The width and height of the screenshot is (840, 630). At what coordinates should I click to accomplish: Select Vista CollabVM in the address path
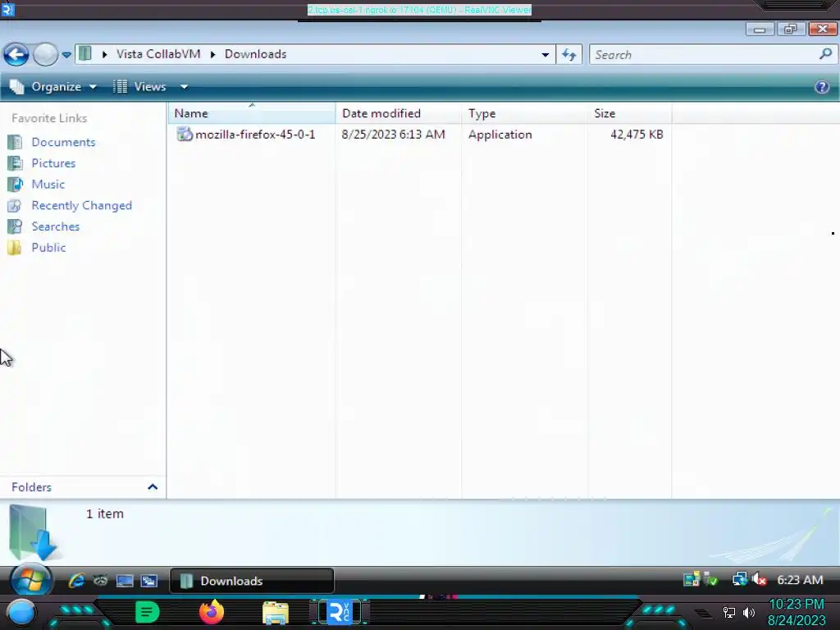coord(158,54)
